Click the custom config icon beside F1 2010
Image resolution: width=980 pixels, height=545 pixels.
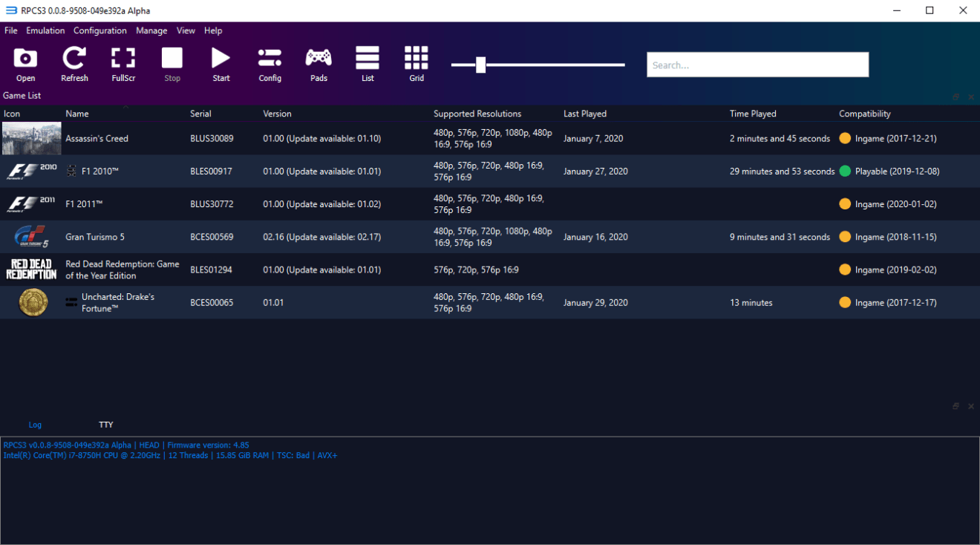(71, 171)
